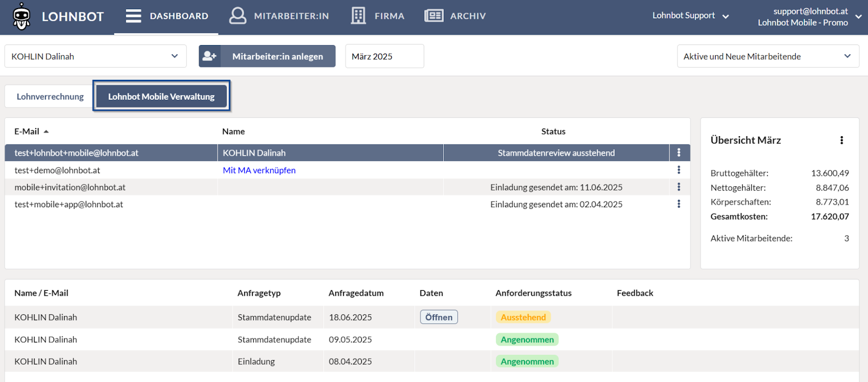
Task: Click the Feedback column header
Action: coord(635,293)
